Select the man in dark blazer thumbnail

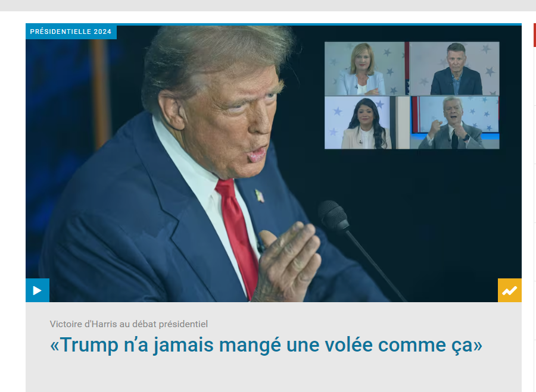tap(454, 68)
